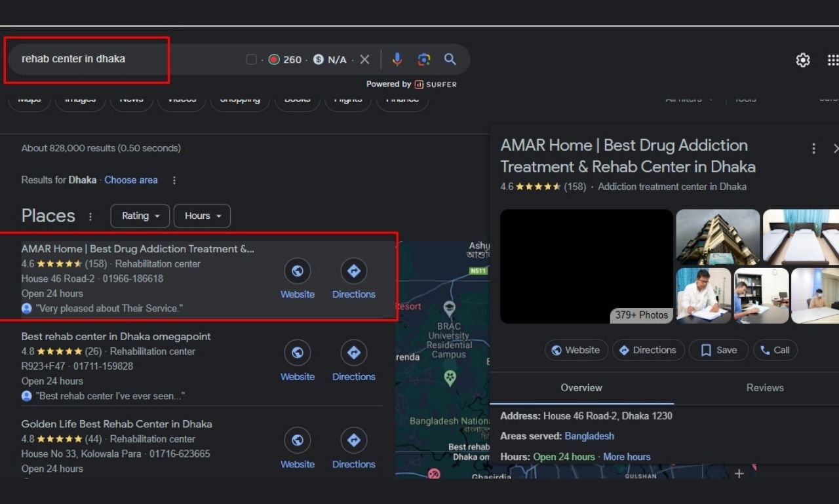Screen dimensions: 839x504
Task: Click AMAR Home phone 01966-186618
Action: (133, 279)
